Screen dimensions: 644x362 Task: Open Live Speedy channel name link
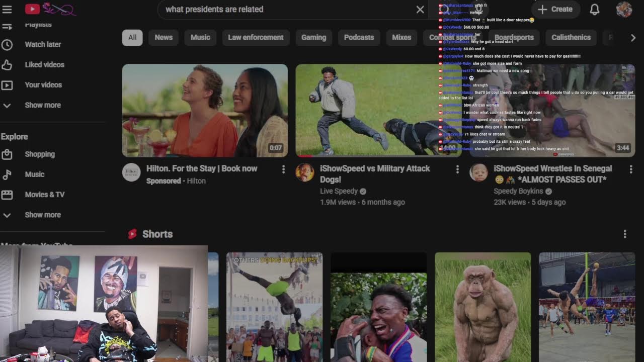(339, 191)
